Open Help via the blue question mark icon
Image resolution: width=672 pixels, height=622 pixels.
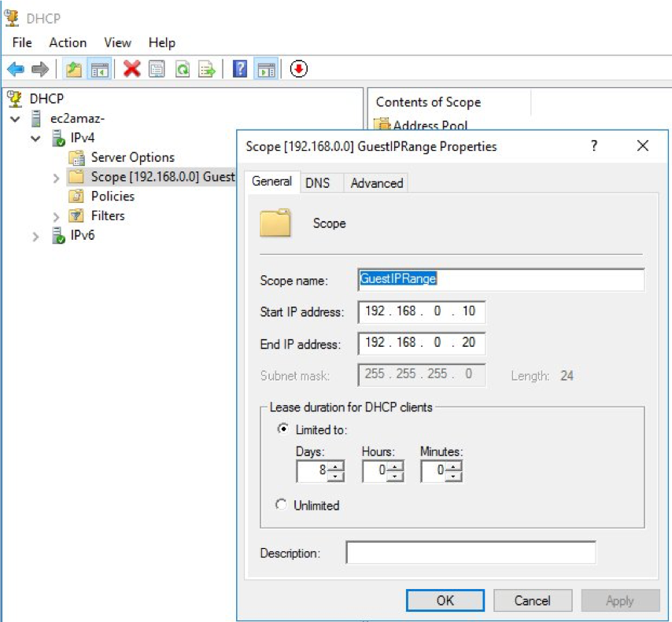pos(241,70)
